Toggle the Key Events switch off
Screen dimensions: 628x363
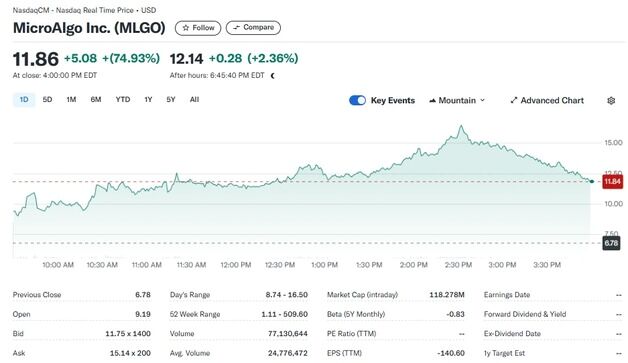[357, 100]
